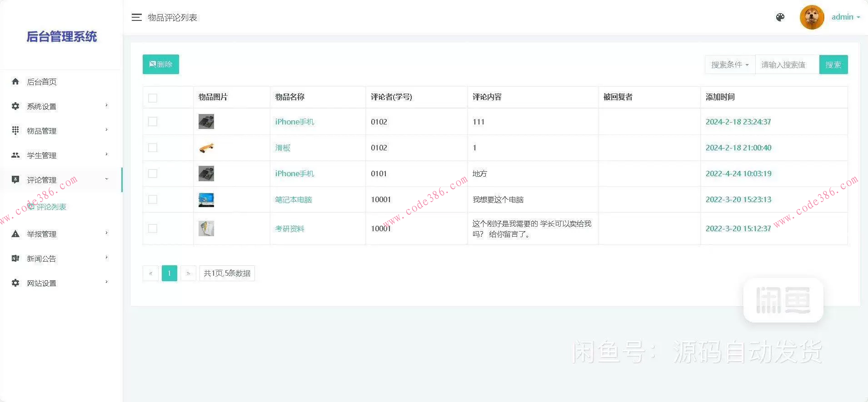Select the header select-all checkbox
The width and height of the screenshot is (868, 402).
(x=153, y=98)
